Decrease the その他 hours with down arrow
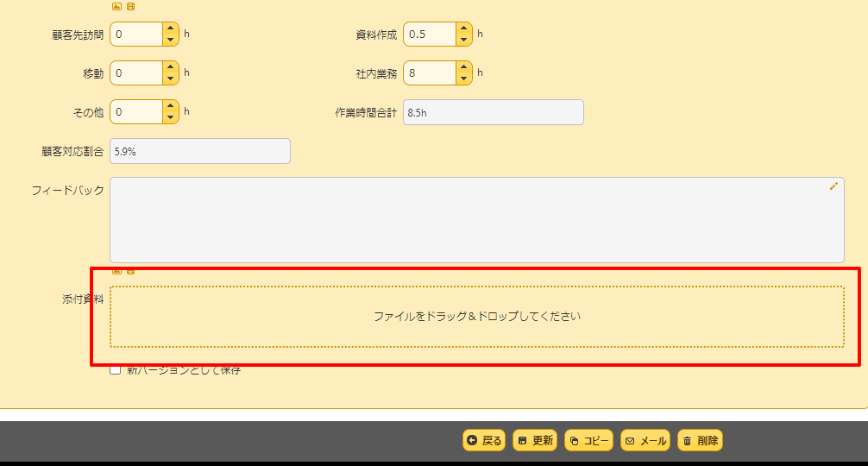Viewport: 868px width, 466px height. [171, 117]
